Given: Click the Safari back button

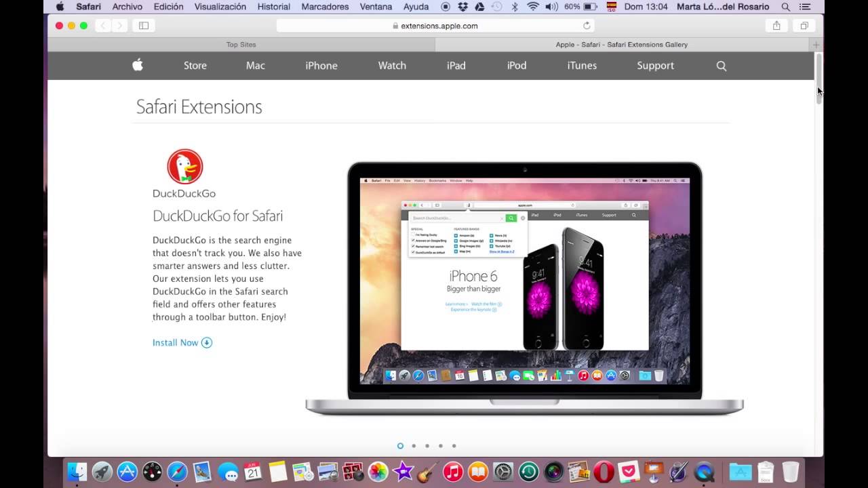Looking at the screenshot, I should tap(103, 26).
